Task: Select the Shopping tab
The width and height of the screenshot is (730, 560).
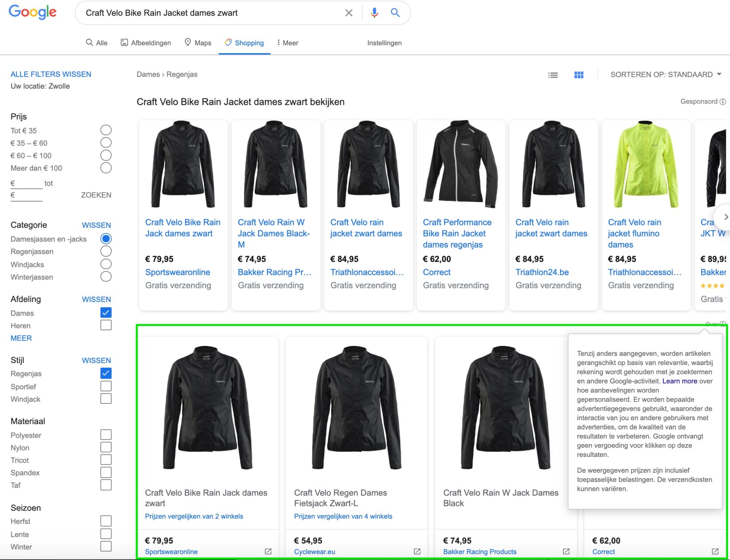Action: (244, 43)
